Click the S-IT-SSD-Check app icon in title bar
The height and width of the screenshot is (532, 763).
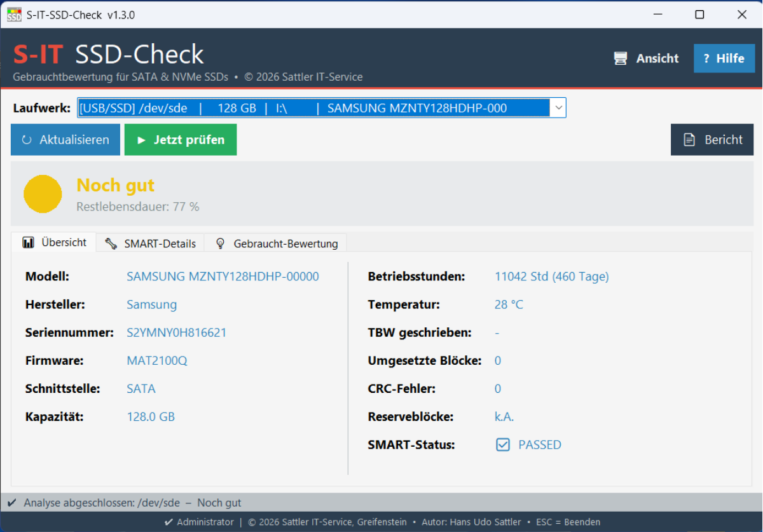tap(14, 15)
